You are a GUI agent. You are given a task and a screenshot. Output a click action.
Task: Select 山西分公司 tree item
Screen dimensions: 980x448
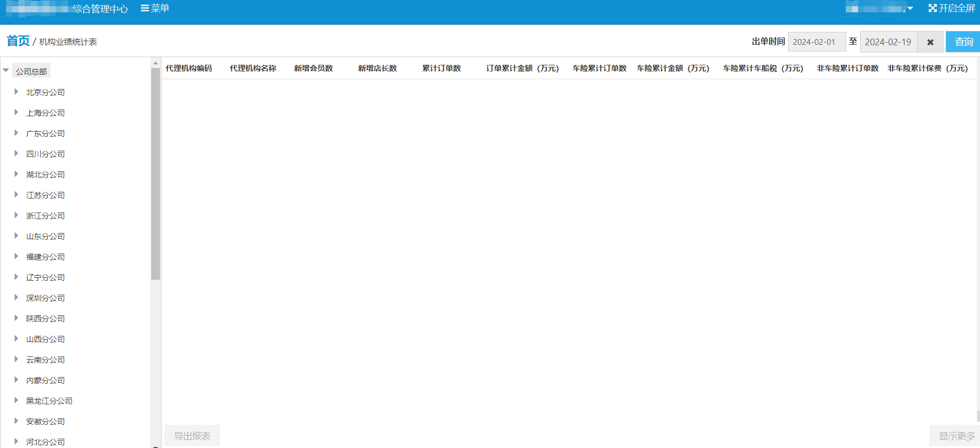[45, 339]
